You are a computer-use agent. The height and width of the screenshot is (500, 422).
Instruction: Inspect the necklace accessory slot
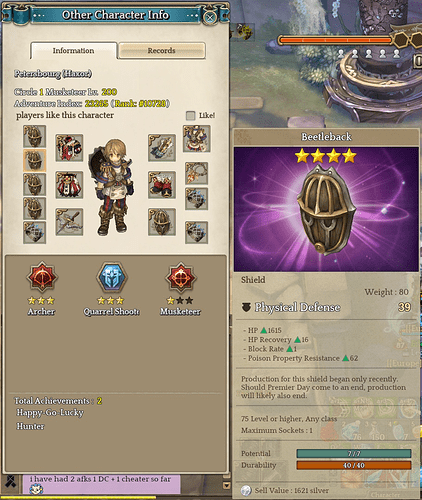pos(196,173)
